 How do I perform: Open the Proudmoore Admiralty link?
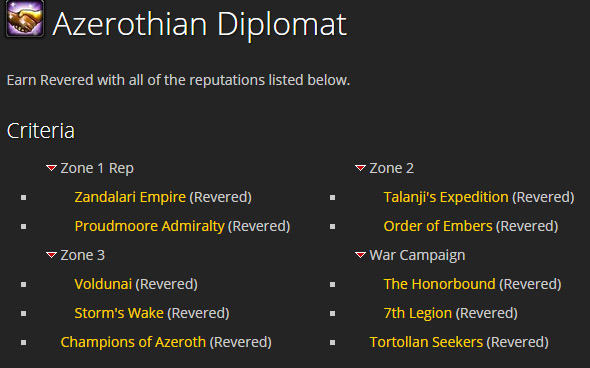coord(149,226)
